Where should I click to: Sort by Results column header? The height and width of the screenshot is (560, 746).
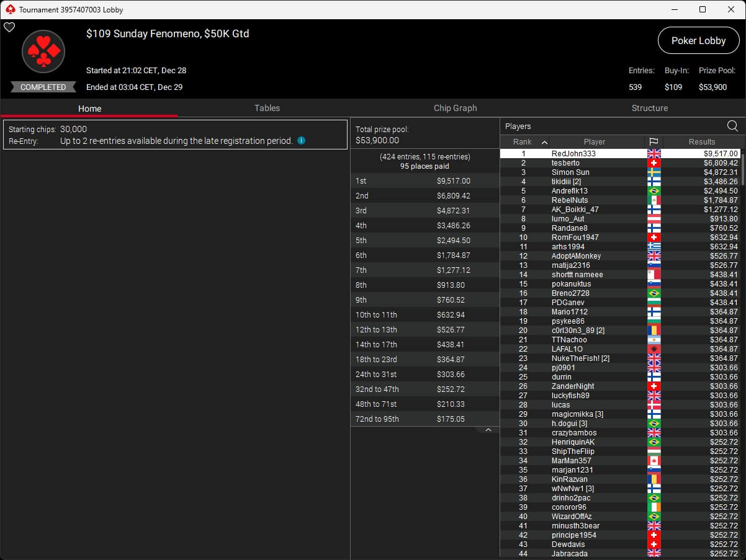coord(701,142)
